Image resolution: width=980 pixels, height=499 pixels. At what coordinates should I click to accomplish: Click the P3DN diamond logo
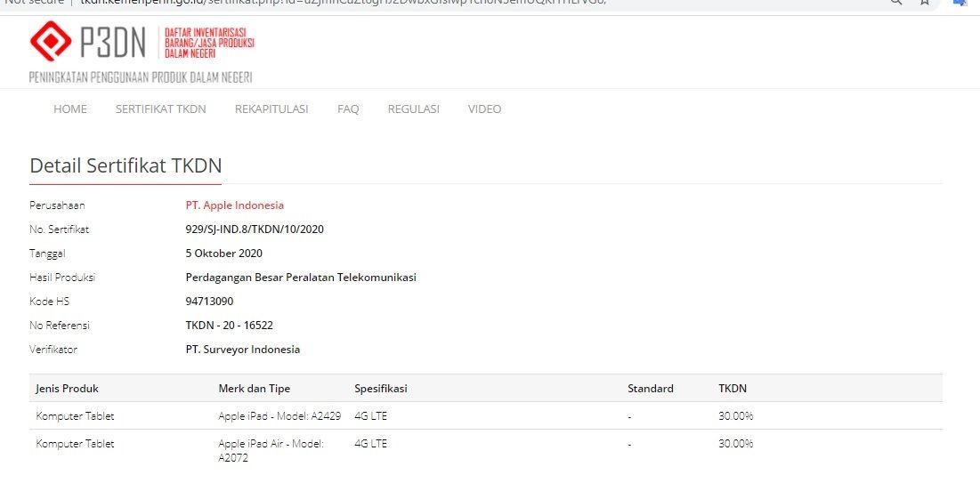point(50,42)
